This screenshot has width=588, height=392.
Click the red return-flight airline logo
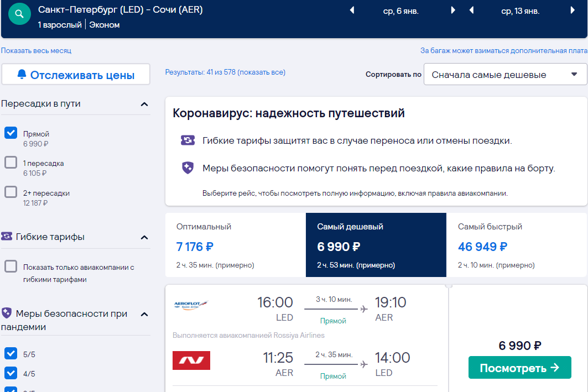point(191,360)
